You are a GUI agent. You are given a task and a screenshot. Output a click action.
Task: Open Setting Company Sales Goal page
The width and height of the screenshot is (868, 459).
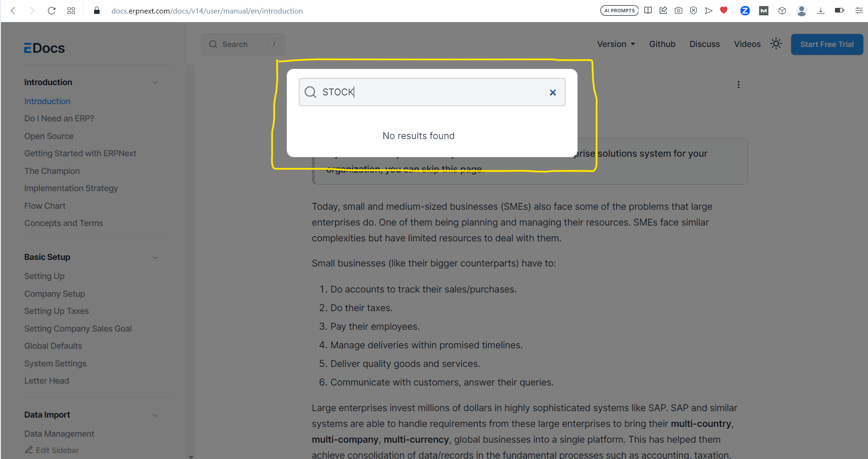click(78, 329)
